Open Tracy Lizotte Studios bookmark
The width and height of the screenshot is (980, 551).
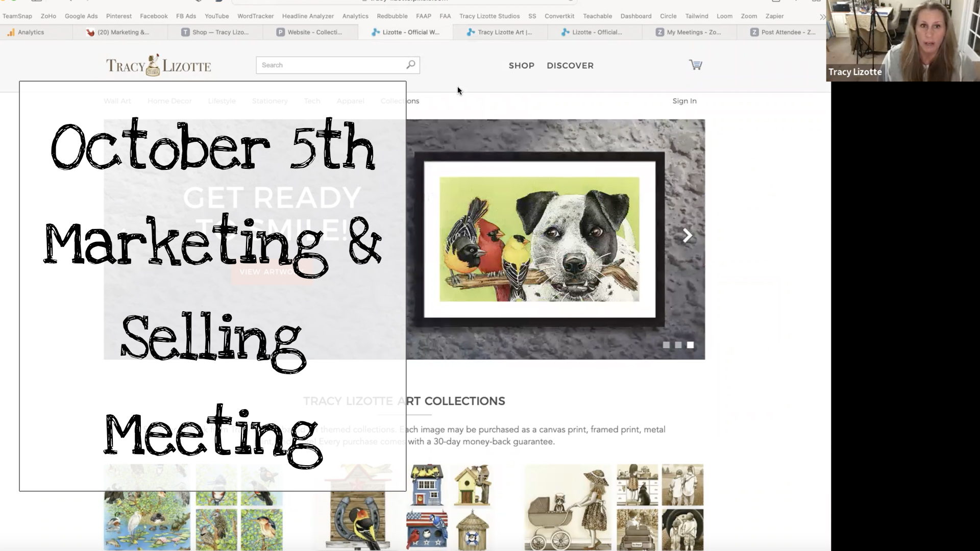[x=489, y=16]
